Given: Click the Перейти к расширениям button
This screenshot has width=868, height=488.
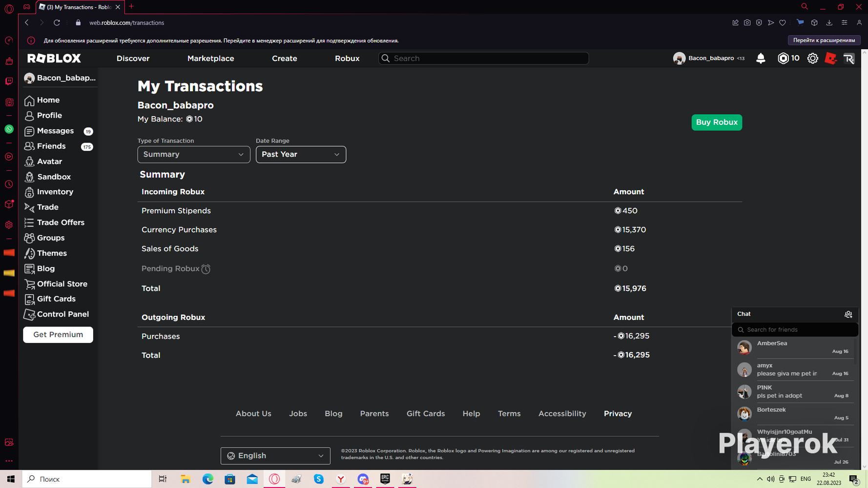Looking at the screenshot, I should (x=824, y=41).
